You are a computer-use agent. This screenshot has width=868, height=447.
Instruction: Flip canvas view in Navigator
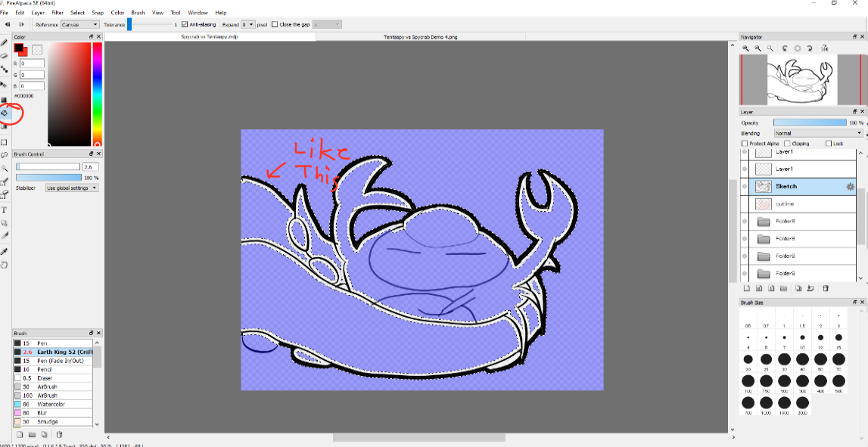coord(826,48)
